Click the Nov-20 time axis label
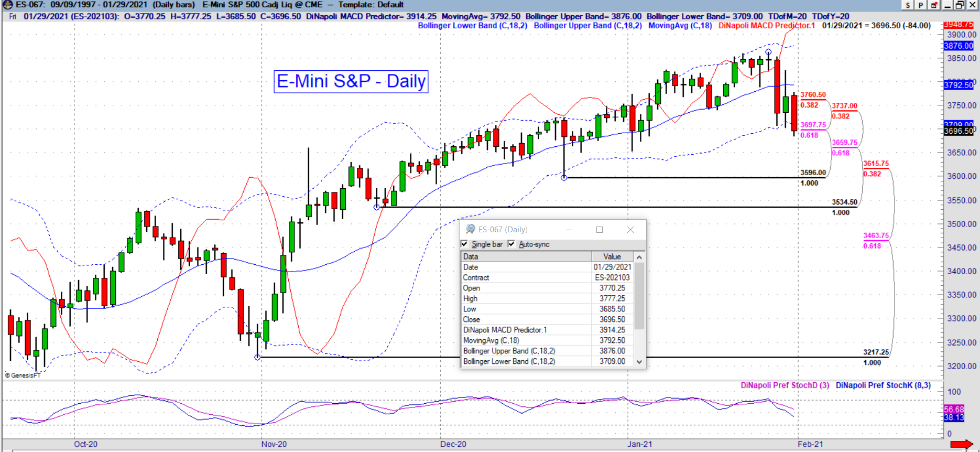980x452 pixels. pos(274,444)
